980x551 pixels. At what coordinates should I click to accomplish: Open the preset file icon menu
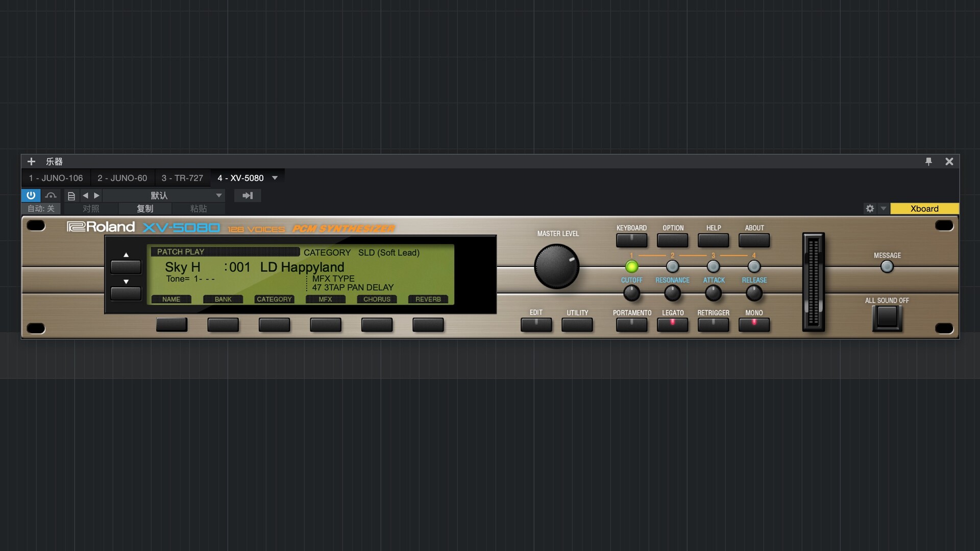[71, 195]
